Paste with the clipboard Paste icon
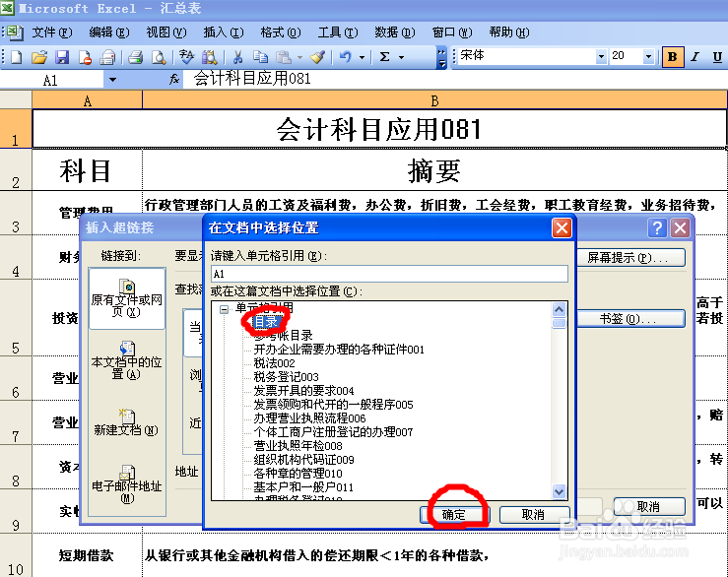 coord(283,57)
